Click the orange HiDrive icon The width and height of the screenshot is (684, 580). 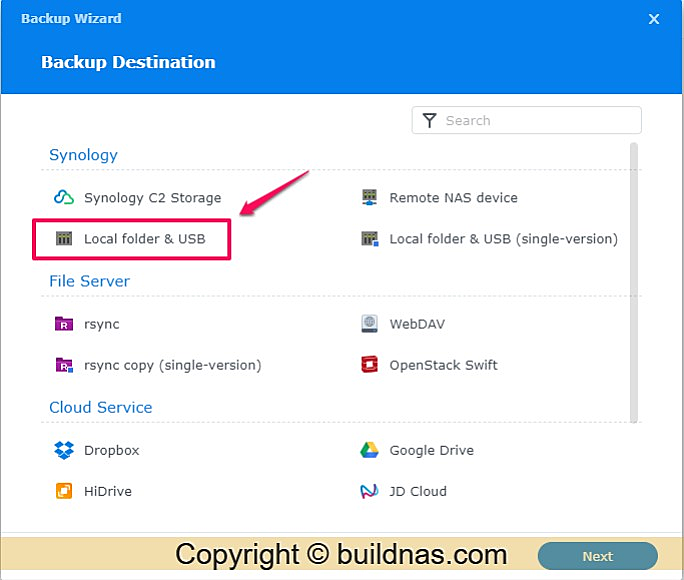point(64,491)
